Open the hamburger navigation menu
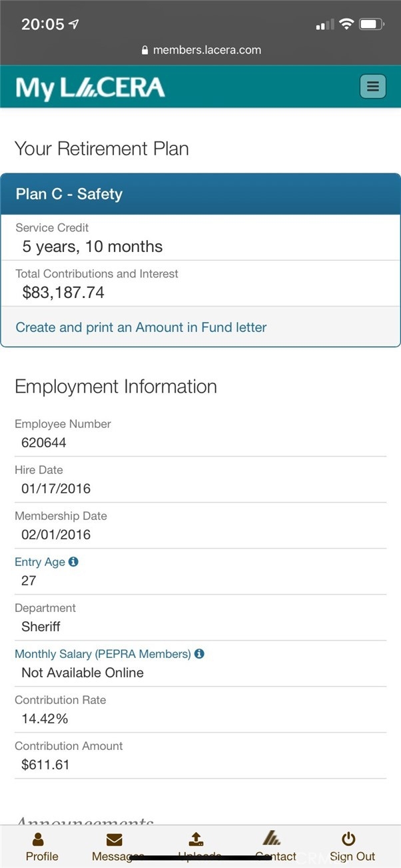This screenshot has width=401, height=868. 372,87
